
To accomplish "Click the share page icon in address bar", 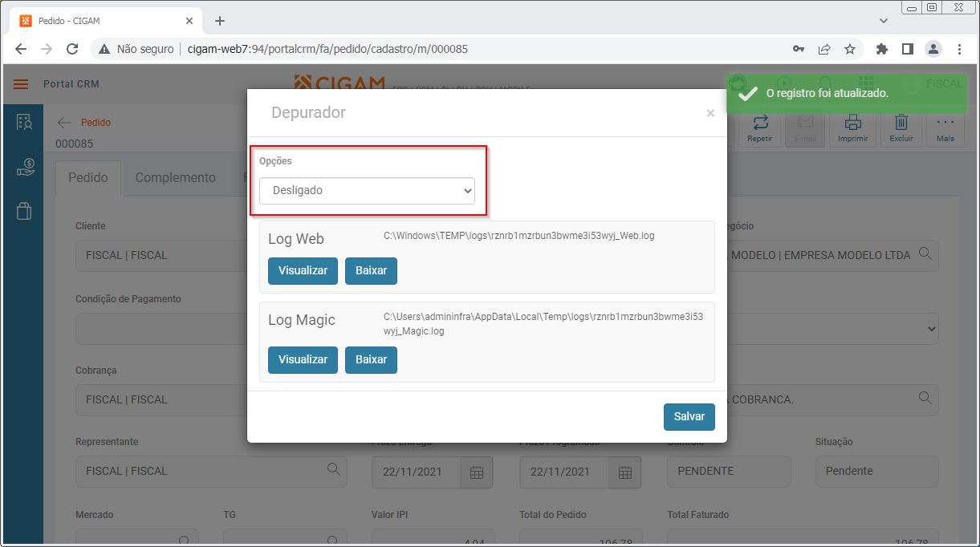I will 824,49.
